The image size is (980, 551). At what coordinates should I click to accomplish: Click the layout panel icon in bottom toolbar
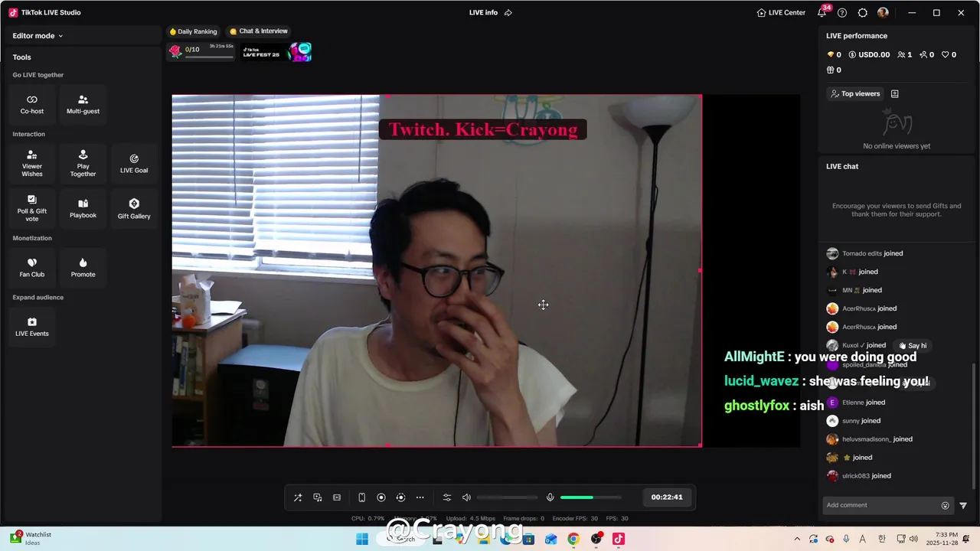[x=337, y=497]
